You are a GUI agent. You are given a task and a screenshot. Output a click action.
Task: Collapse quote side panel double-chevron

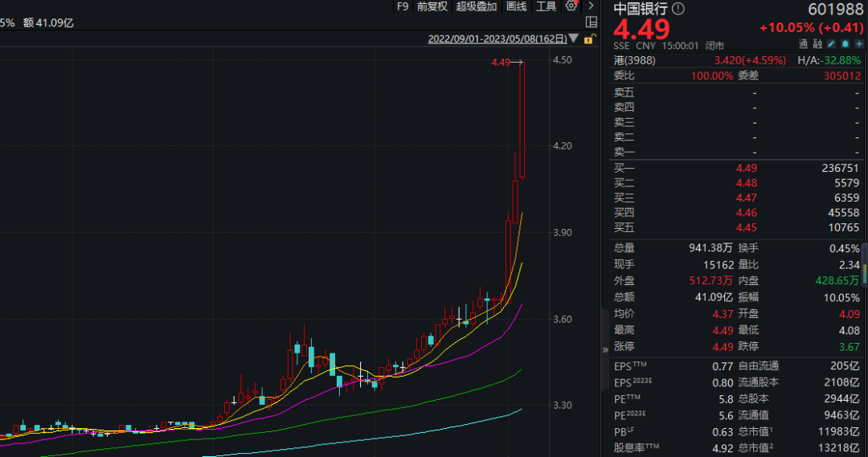pos(605,349)
